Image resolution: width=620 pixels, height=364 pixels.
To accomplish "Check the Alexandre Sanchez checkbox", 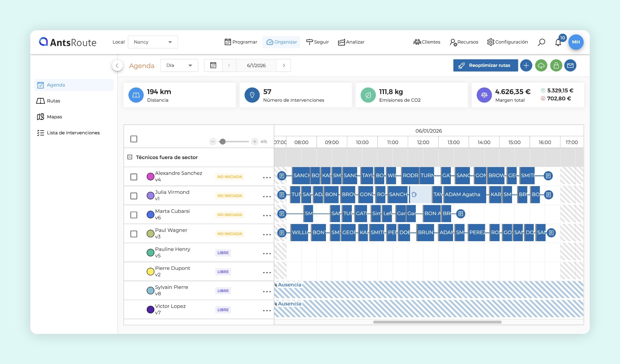I will (134, 177).
